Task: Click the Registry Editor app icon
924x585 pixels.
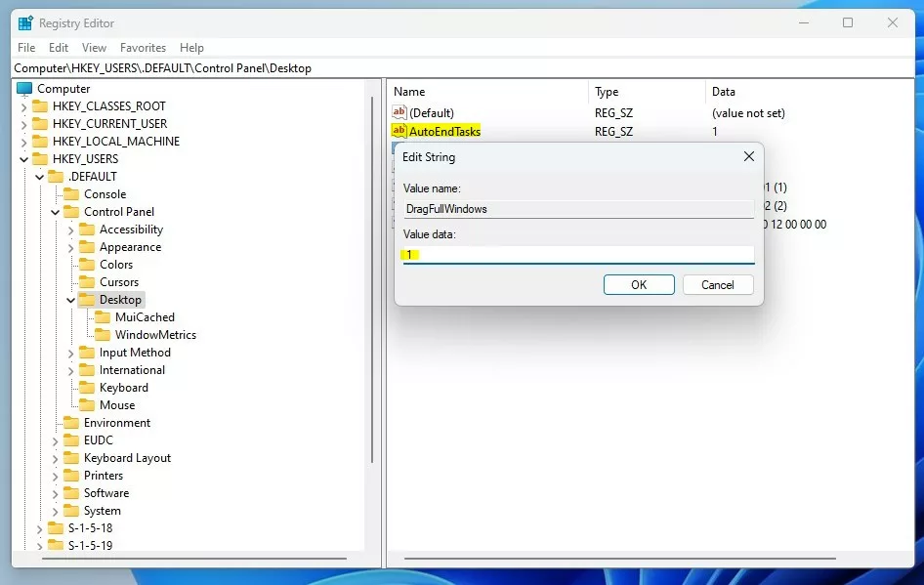Action: [x=25, y=23]
